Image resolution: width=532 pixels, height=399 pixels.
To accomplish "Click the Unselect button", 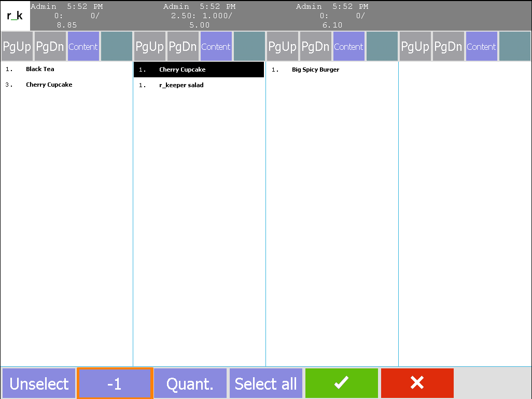I will (x=39, y=383).
